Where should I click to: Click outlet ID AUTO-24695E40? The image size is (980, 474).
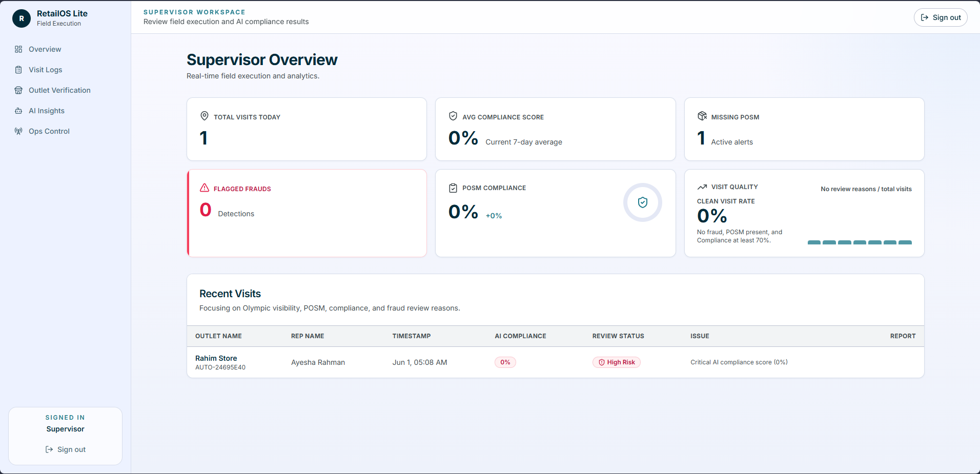[x=220, y=367]
